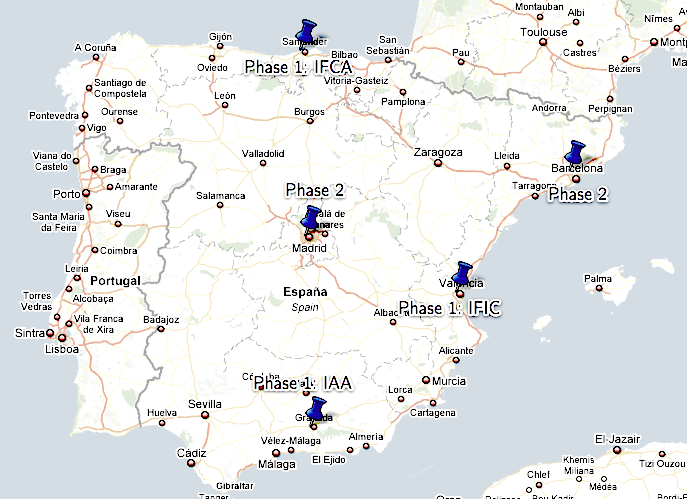This screenshot has width=687, height=499.
Task: Click the blue pushpin at Valencia
Action: [462, 274]
